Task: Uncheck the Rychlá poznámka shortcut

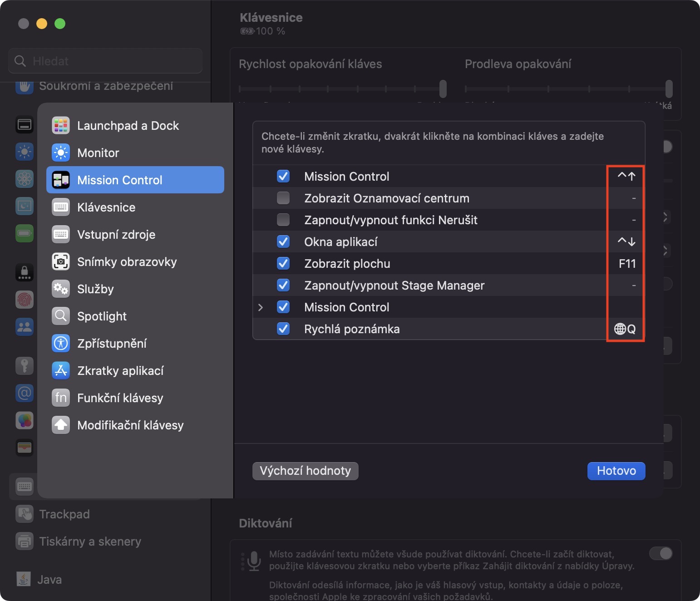Action: [283, 329]
